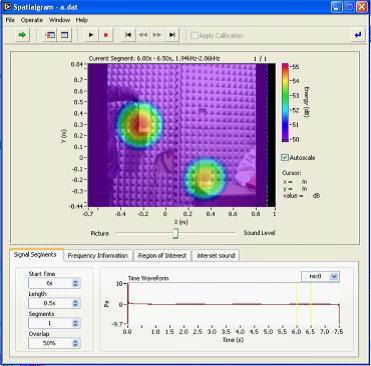Jump to last segment with skip-forward icon
This screenshot has height=366, width=371.
coord(172,35)
